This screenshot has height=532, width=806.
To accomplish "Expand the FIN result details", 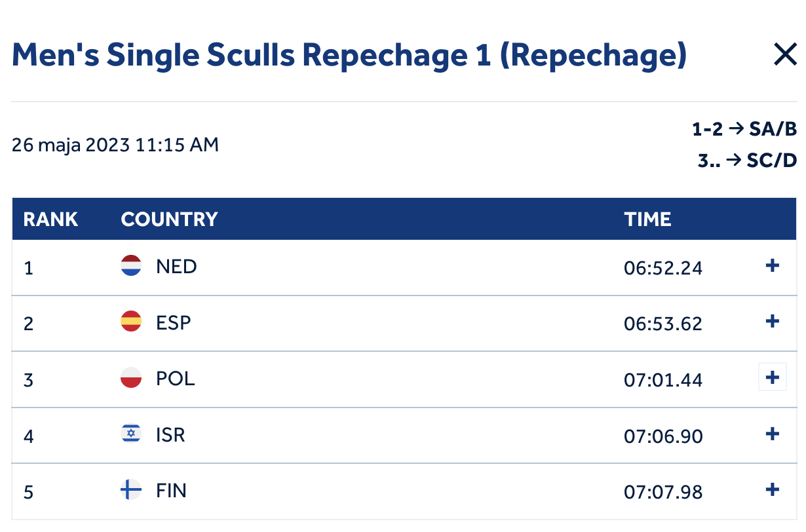I will [x=773, y=489].
